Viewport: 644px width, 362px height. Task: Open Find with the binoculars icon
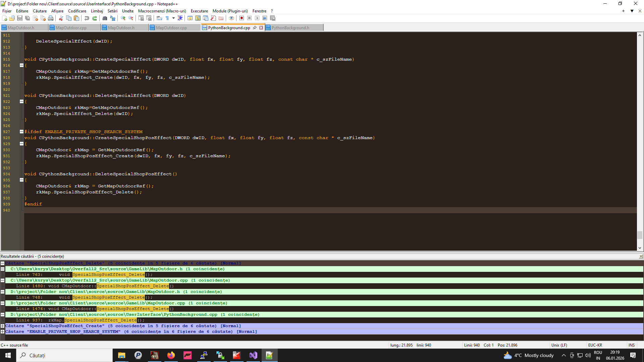pos(105,18)
